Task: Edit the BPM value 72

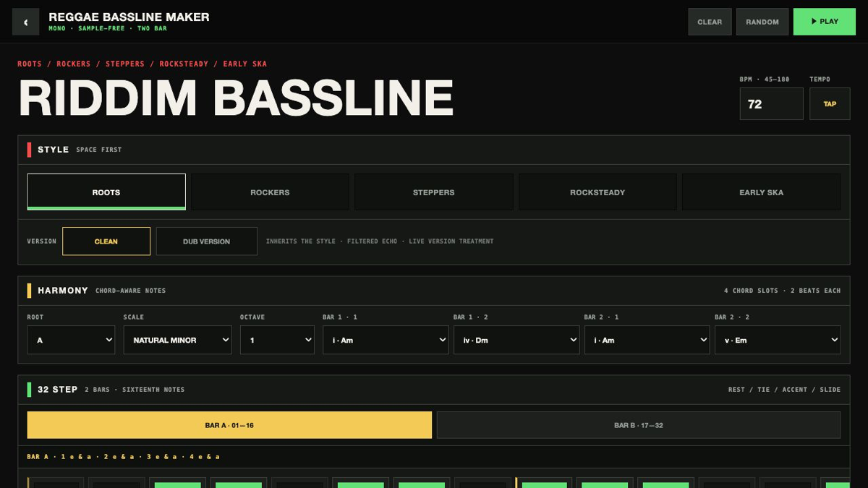Action: click(771, 104)
